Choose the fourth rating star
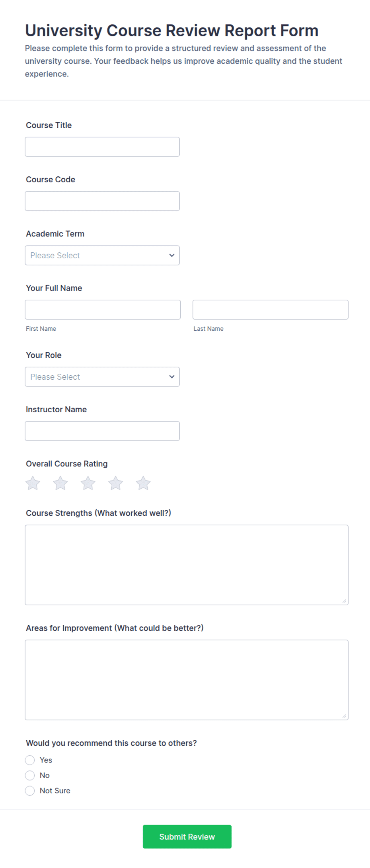Screen dimensions: 370x868 (116, 483)
